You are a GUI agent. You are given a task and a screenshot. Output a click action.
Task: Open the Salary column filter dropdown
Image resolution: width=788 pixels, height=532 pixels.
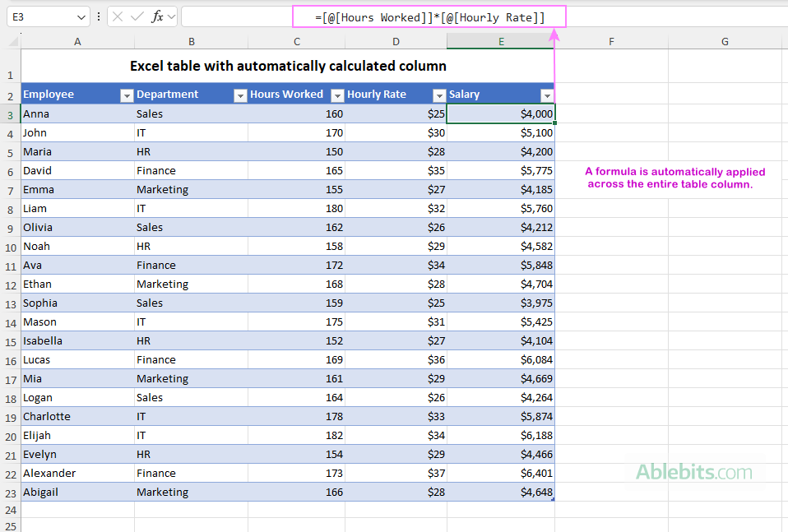tap(547, 95)
